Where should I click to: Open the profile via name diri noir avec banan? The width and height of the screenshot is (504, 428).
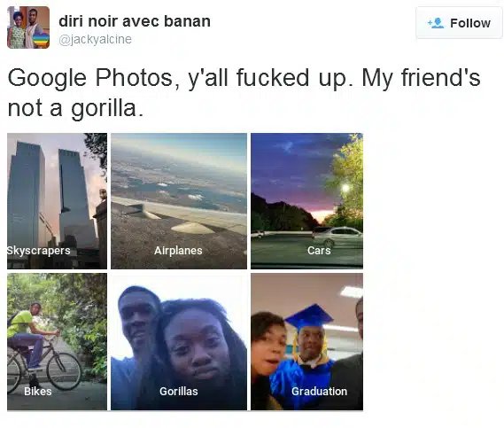tap(135, 21)
